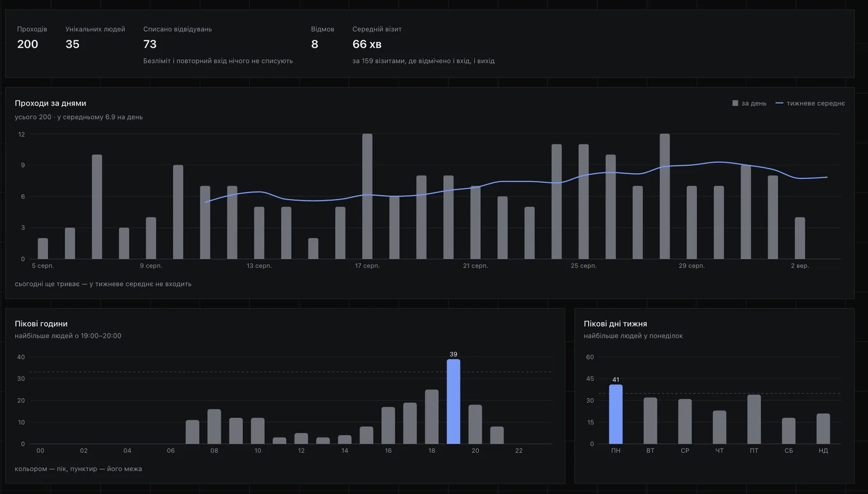
Task: Select the 'Унікальних людей' value 35
Action: (72, 44)
